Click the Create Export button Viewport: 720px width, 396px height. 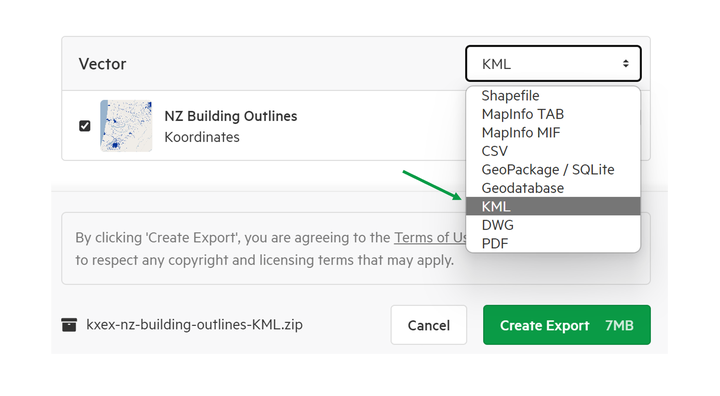pos(567,325)
